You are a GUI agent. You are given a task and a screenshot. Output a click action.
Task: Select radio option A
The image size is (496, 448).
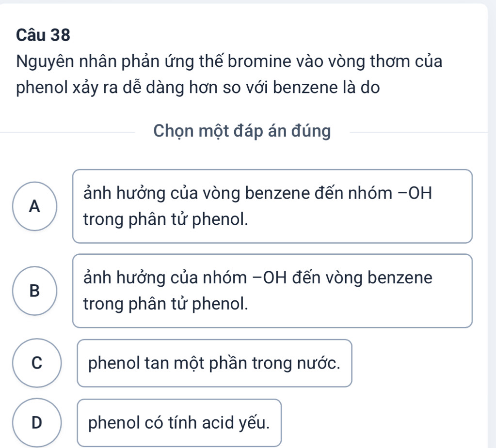coord(35,206)
